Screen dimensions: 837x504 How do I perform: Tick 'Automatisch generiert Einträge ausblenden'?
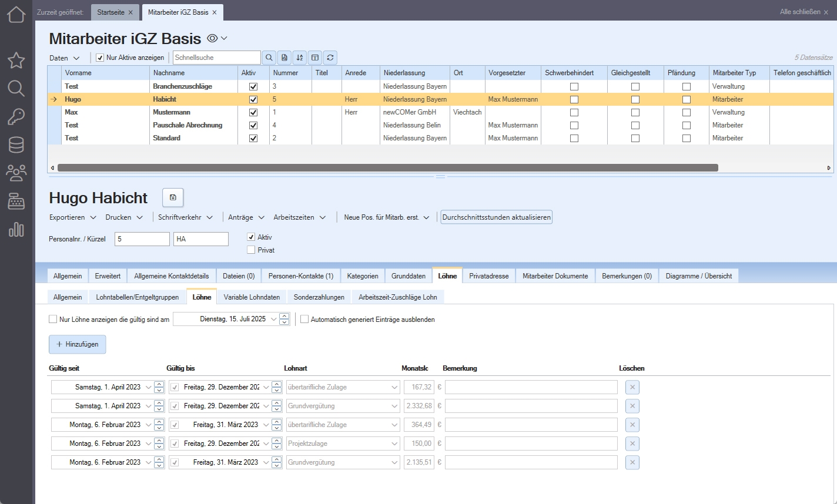[x=304, y=320]
